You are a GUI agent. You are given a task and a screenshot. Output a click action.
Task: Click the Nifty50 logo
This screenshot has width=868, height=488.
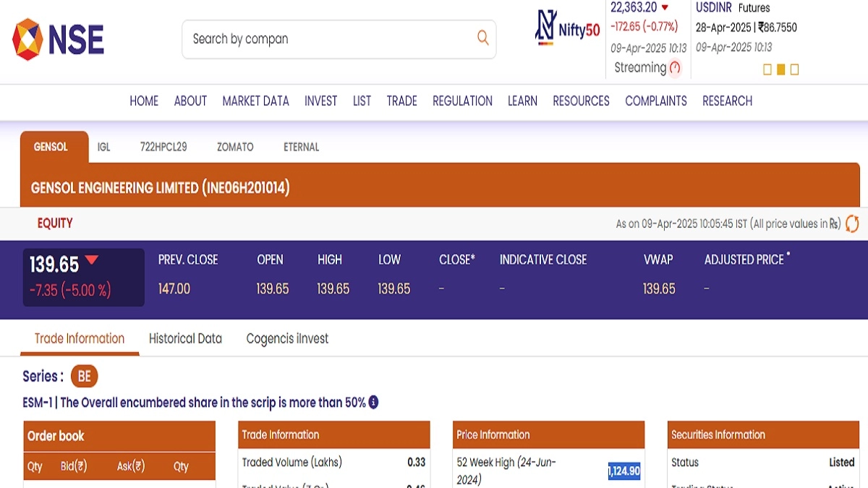click(568, 29)
